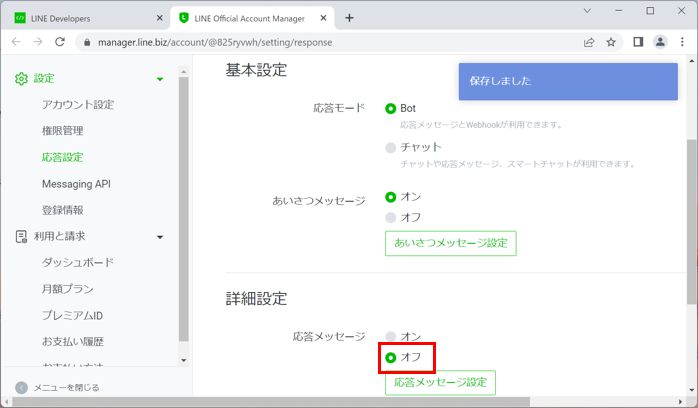
Task: Minimize the browser window
Action: [x=619, y=11]
